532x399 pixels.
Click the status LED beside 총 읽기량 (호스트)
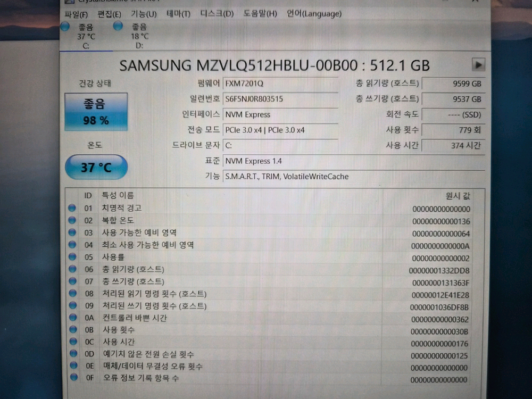tap(72, 269)
